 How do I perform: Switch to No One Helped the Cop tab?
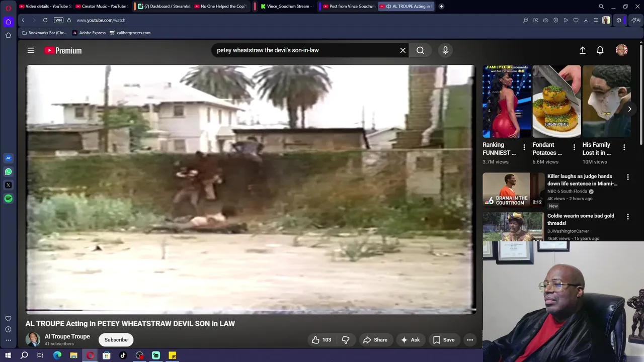pos(220,6)
